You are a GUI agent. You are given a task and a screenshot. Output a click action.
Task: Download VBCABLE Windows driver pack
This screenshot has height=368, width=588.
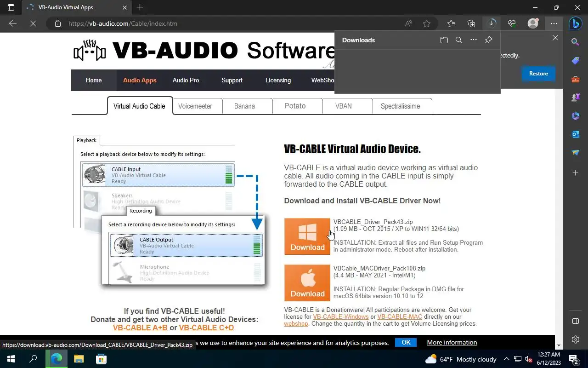(x=307, y=236)
